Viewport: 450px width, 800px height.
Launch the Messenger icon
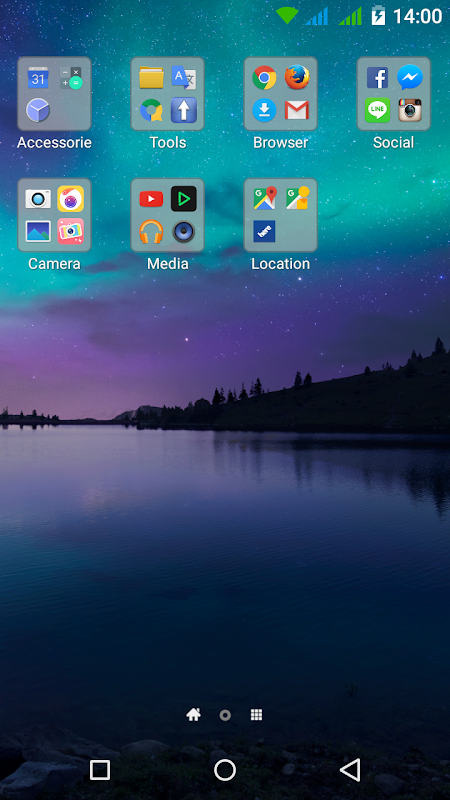pyautogui.click(x=410, y=78)
